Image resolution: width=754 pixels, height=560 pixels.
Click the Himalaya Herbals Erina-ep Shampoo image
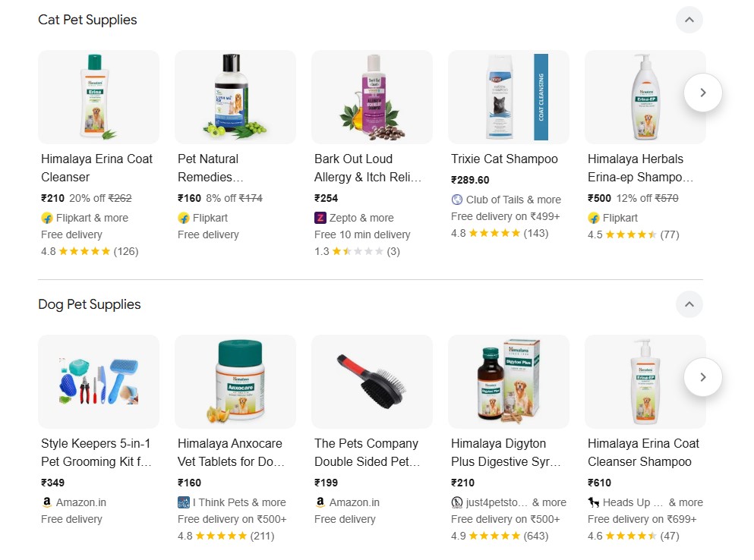645,96
